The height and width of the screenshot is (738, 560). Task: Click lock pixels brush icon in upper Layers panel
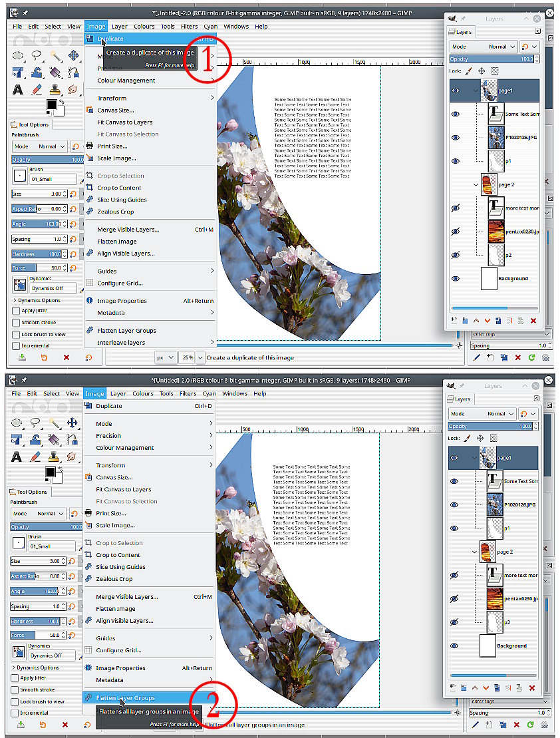[468, 71]
